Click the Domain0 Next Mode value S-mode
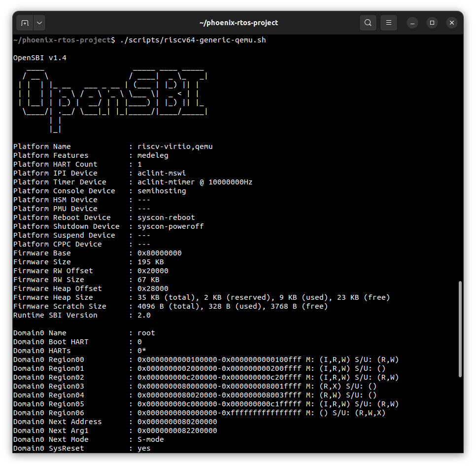This screenshot has width=476, height=467. pos(151,439)
